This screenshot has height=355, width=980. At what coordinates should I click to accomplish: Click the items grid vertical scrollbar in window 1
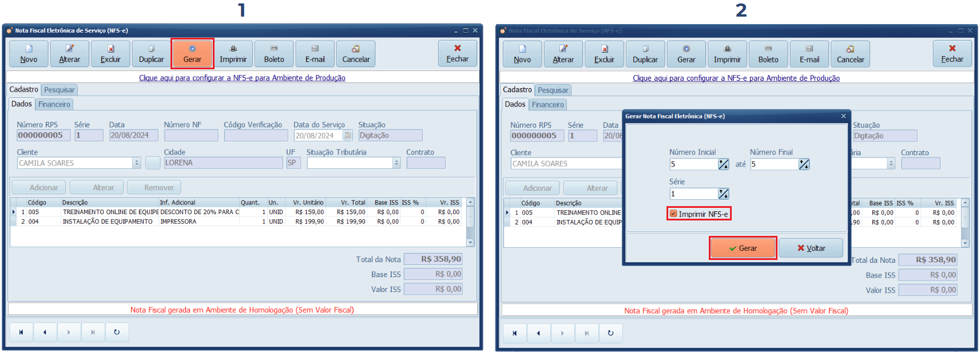(x=470, y=222)
